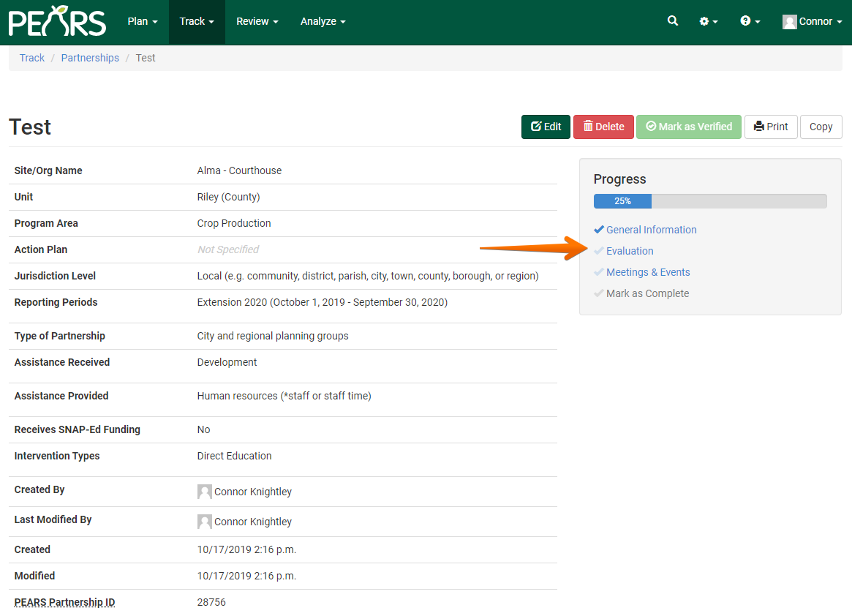The width and height of the screenshot is (852, 616).
Task: Click the Copy button
Action: (x=821, y=127)
